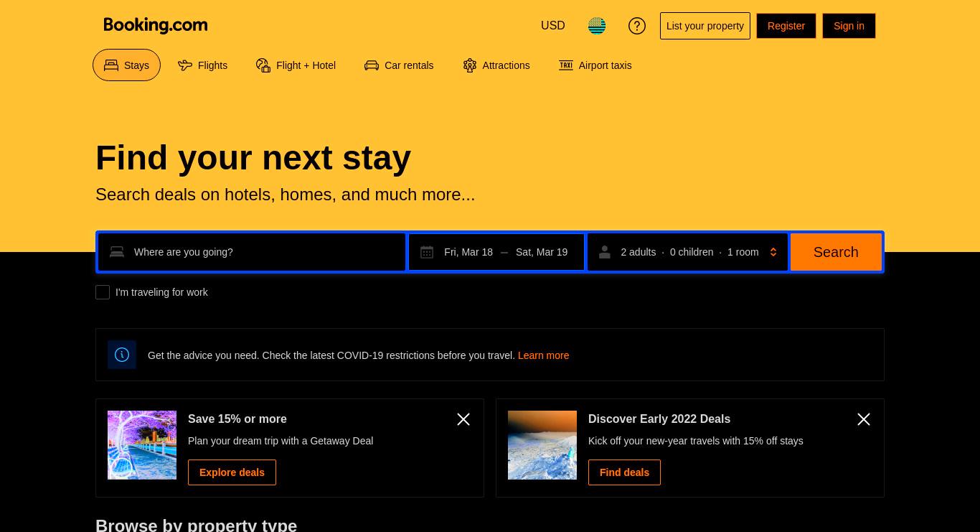Screen dimensions: 980x532
Task: Click the calendar icon in date field
Action: (427, 252)
